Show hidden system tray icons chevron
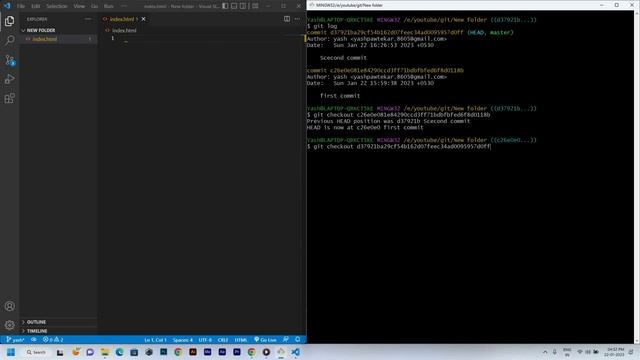The width and height of the screenshot is (640, 360). tap(545, 352)
